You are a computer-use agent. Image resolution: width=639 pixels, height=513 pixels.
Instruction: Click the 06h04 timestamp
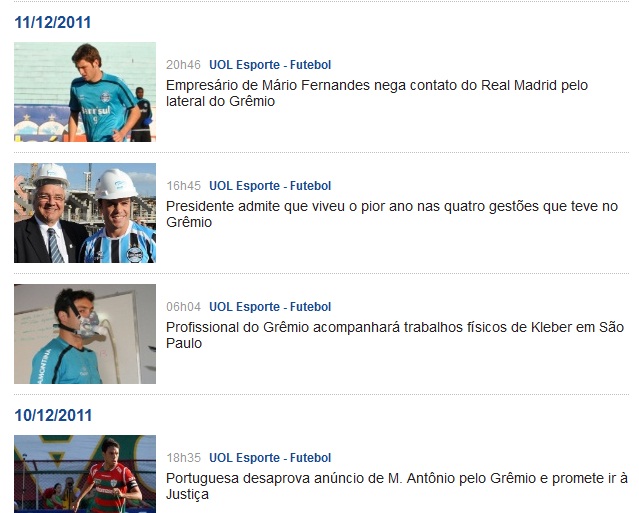[x=183, y=307]
